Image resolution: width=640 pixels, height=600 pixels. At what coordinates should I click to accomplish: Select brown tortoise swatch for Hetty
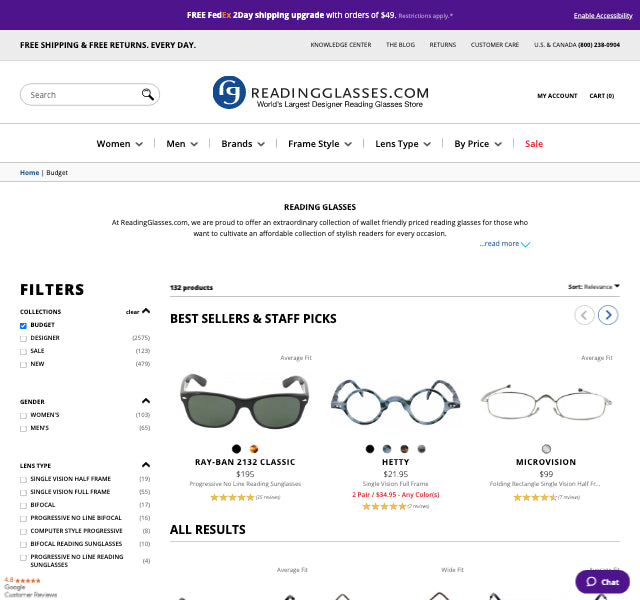[404, 449]
